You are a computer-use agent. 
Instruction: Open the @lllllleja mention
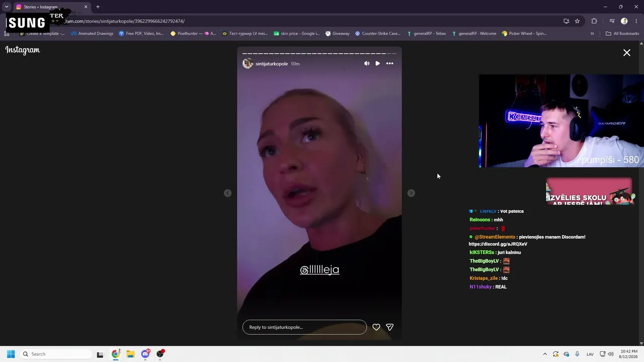point(319,269)
